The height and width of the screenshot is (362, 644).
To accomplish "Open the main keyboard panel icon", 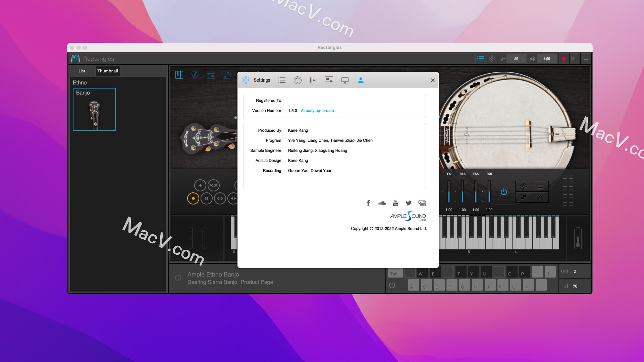I will pos(179,75).
